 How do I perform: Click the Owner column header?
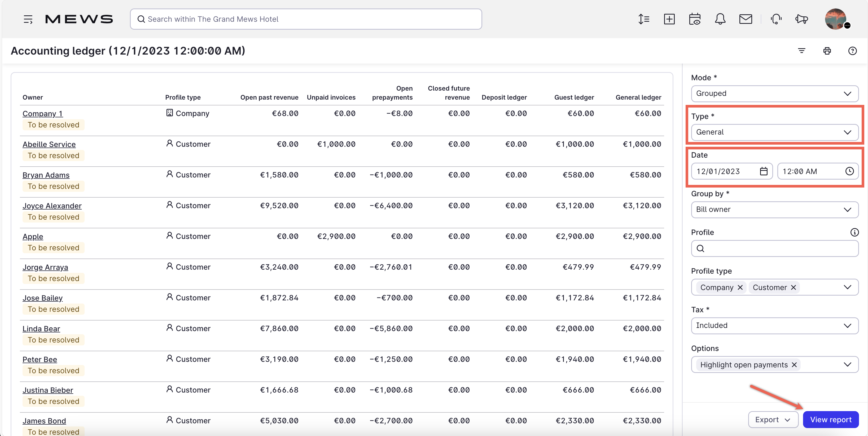click(x=33, y=97)
